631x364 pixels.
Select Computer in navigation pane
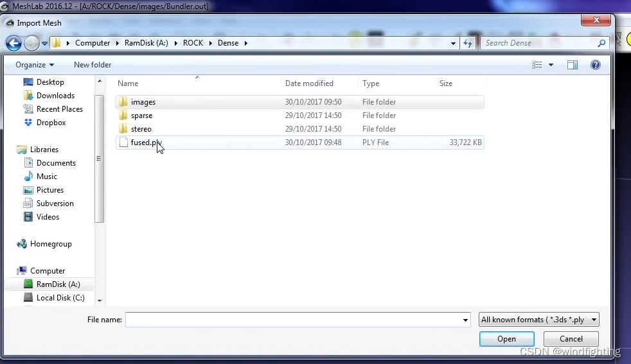[x=48, y=271]
